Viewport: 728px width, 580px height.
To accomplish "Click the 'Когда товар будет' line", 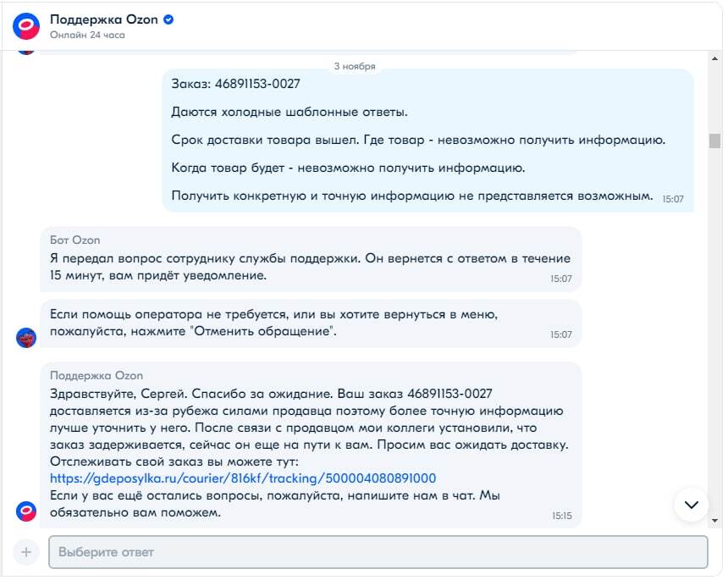I will (x=348, y=168).
